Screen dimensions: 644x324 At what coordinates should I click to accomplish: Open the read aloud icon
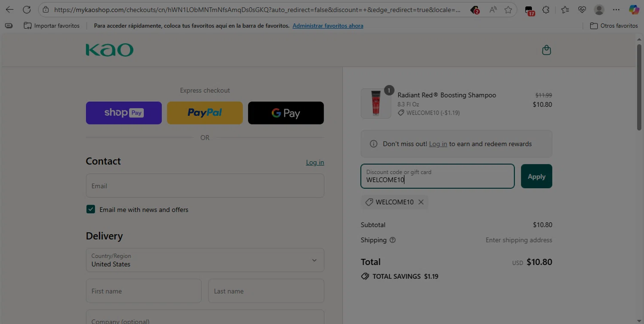493,9
